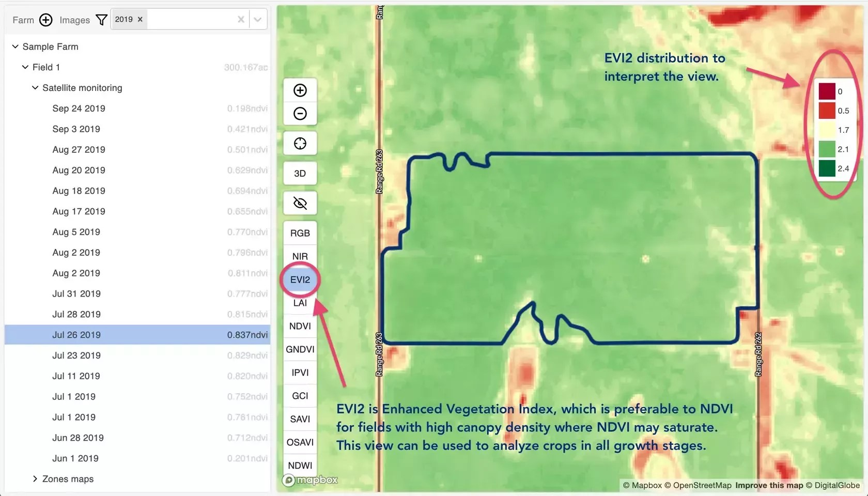The image size is (868, 496).
Task: Open the NIR band view
Action: (x=300, y=256)
